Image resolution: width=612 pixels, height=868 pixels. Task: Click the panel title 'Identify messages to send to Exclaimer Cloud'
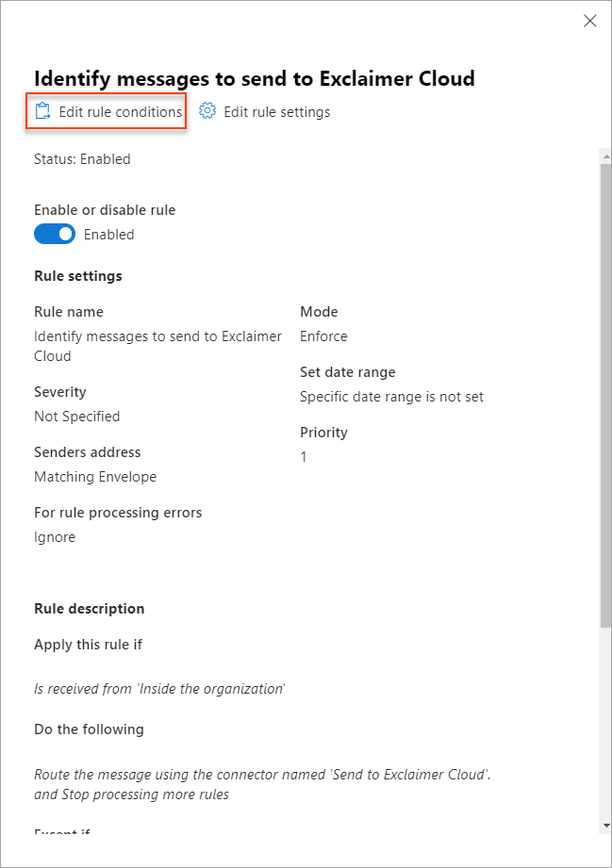255,78
